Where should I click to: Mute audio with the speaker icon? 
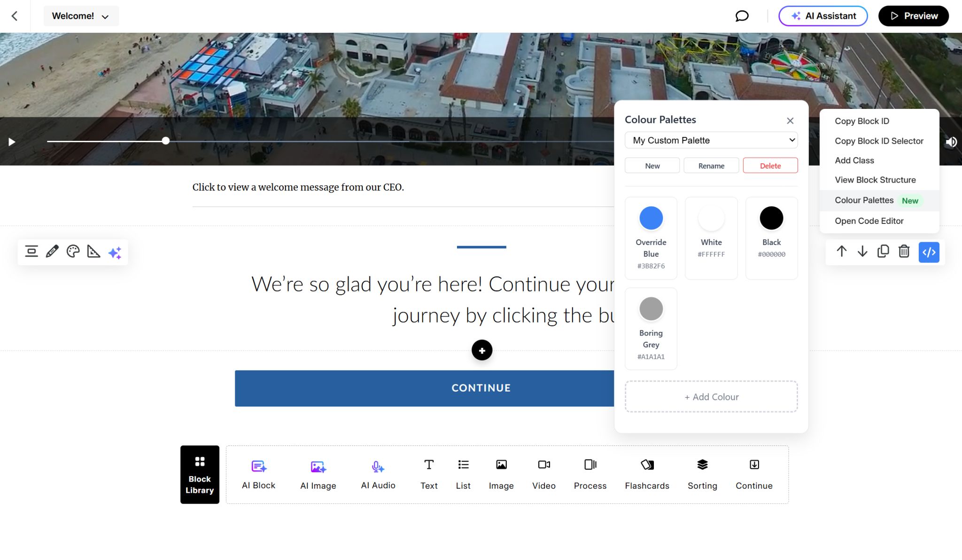(x=953, y=142)
